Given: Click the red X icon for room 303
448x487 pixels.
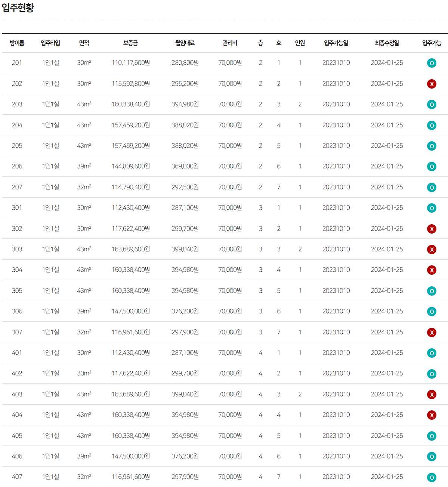Looking at the screenshot, I should (x=432, y=249).
